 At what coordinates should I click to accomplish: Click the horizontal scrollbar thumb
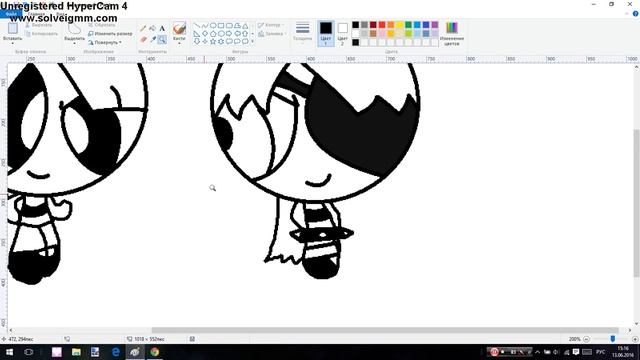coord(384,330)
